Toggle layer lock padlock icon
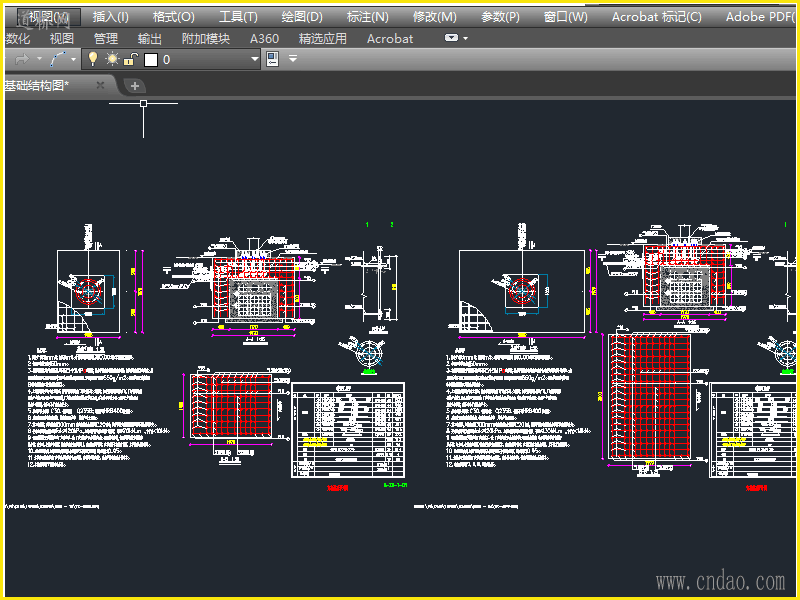This screenshot has width=800, height=600. click(x=130, y=59)
